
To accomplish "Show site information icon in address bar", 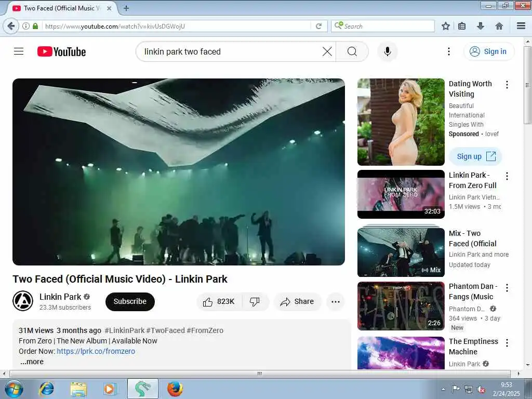I will 26,26.
